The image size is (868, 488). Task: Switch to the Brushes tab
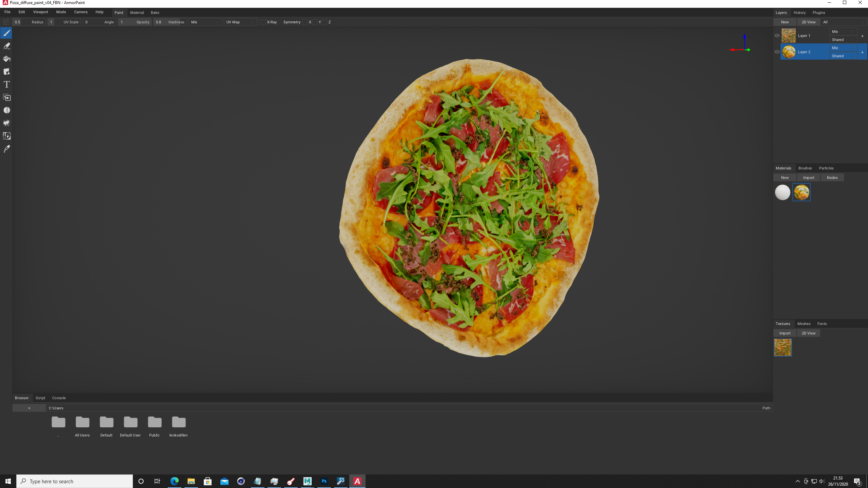805,168
